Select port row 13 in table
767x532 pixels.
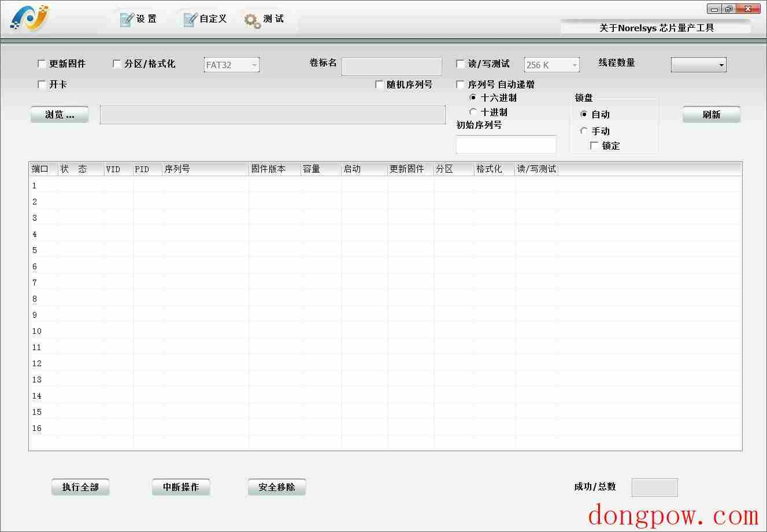coord(385,380)
